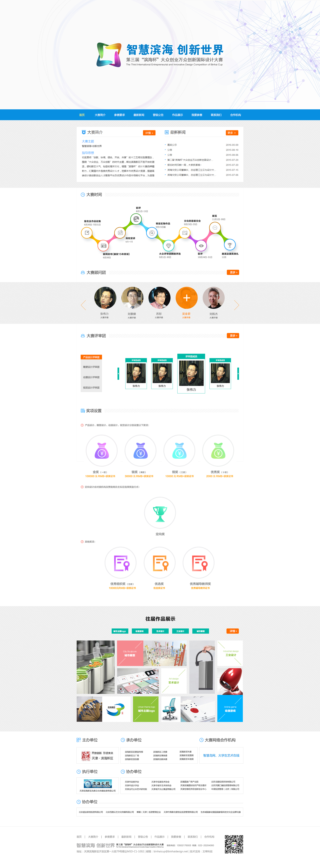Click the 复评 eye icon on timeline

201,246
